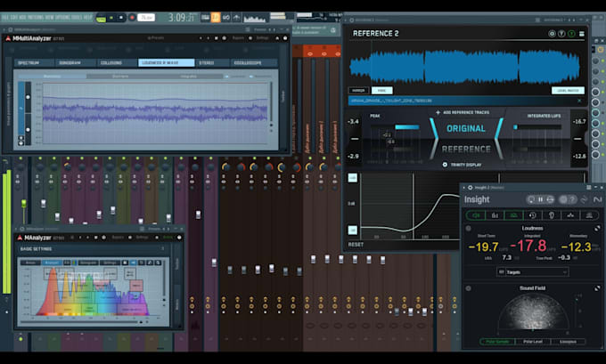
Task: Toggle the Trinity Display option
Action: 445,165
